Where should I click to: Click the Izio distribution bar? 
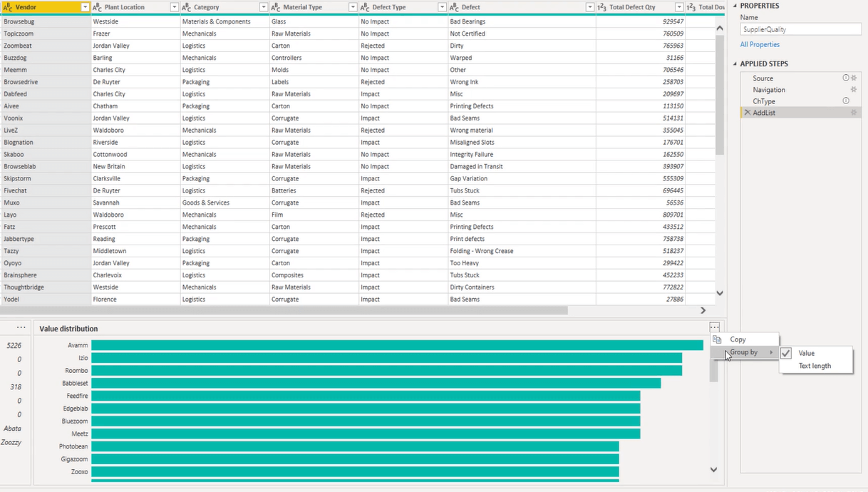(x=386, y=358)
